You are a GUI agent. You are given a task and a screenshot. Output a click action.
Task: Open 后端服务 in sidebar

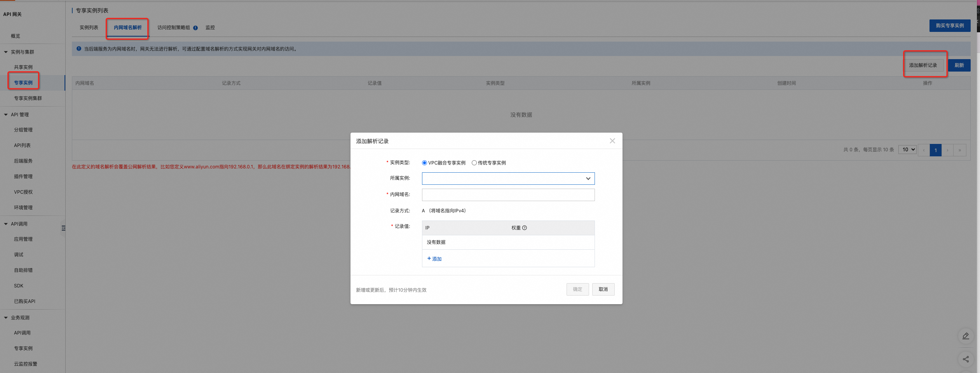click(23, 161)
